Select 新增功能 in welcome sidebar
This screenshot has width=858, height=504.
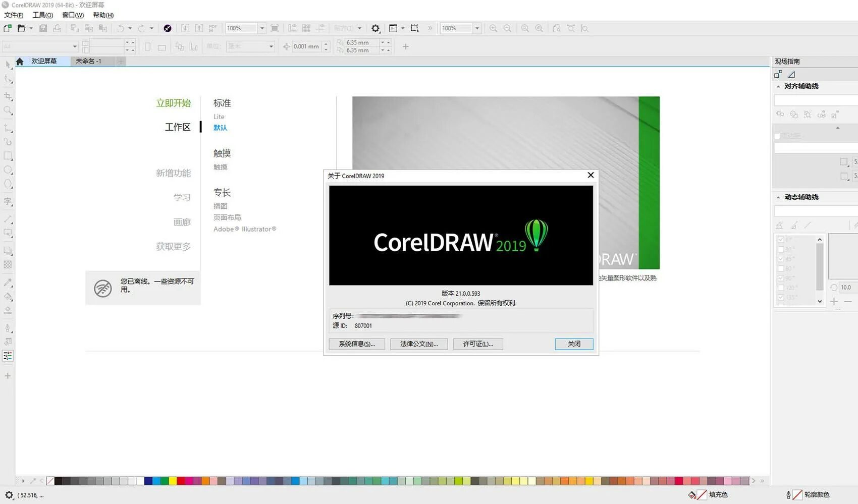[173, 173]
